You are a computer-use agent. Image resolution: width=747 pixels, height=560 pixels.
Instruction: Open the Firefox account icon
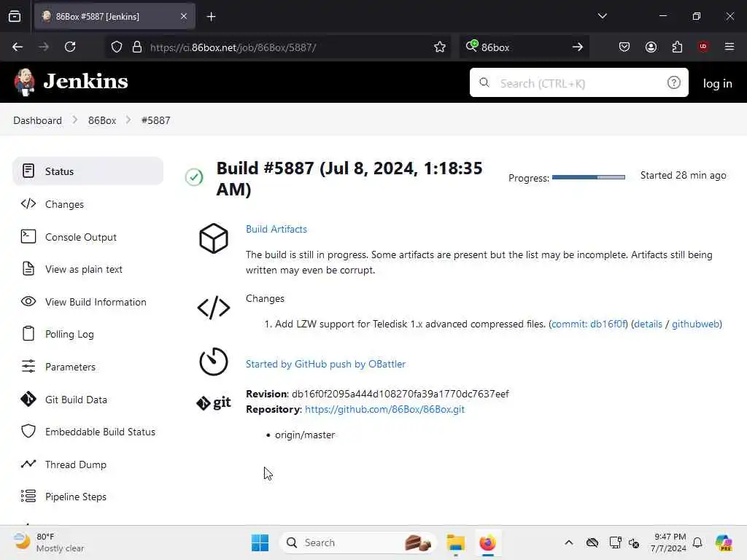click(x=651, y=47)
